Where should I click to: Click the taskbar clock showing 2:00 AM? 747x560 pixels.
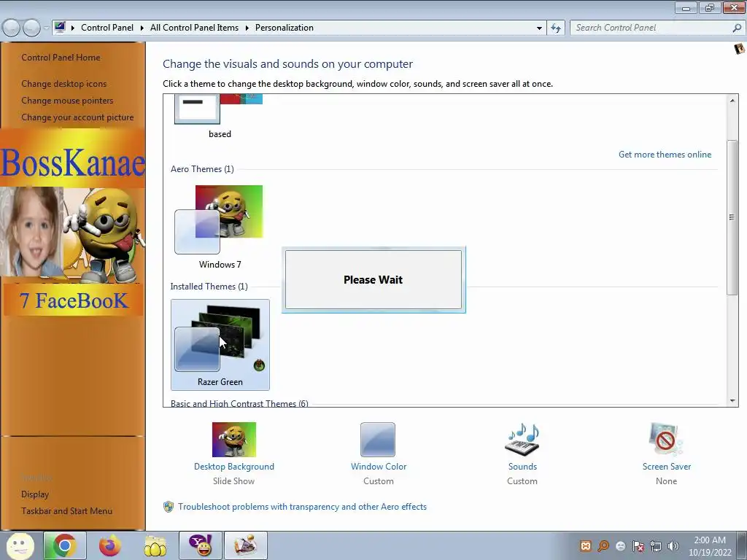click(x=710, y=546)
